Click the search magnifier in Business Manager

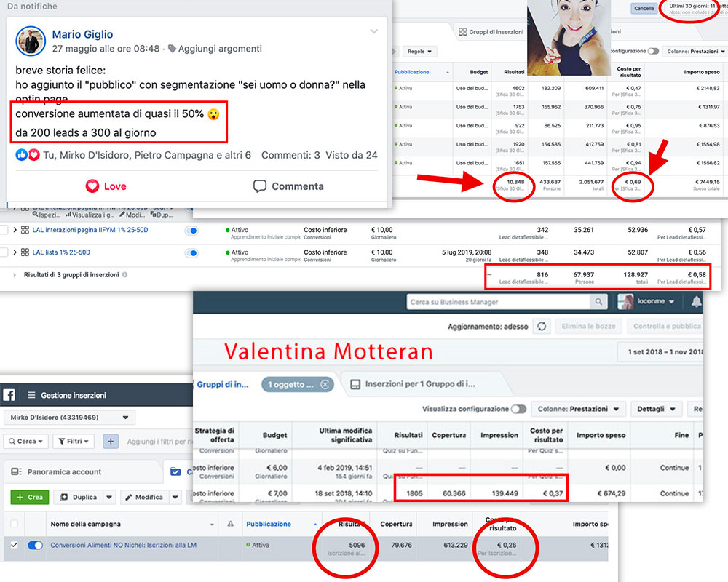tap(598, 302)
